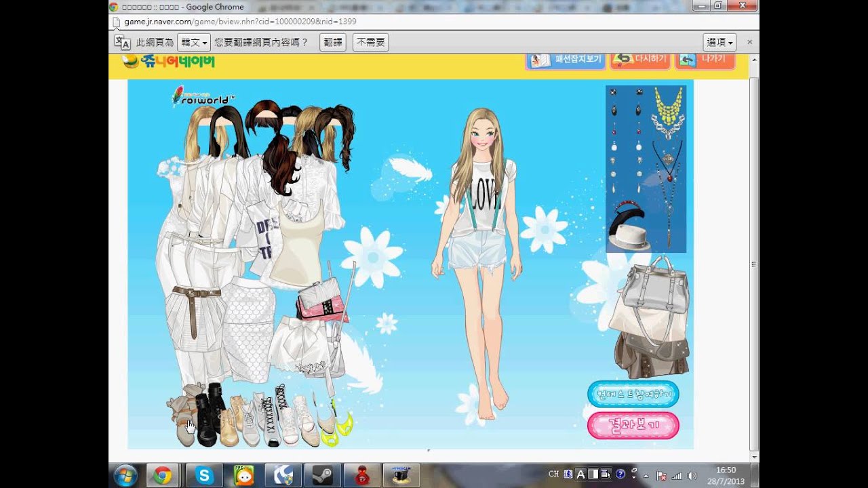Open Skype from the taskbar

pos(204,475)
